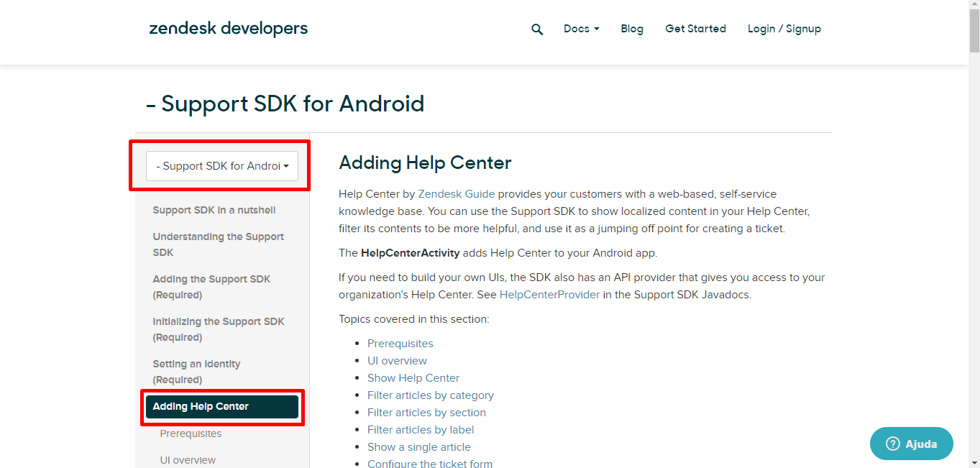Jump to Show Help Center topic
The width and height of the screenshot is (980, 468).
(413, 378)
